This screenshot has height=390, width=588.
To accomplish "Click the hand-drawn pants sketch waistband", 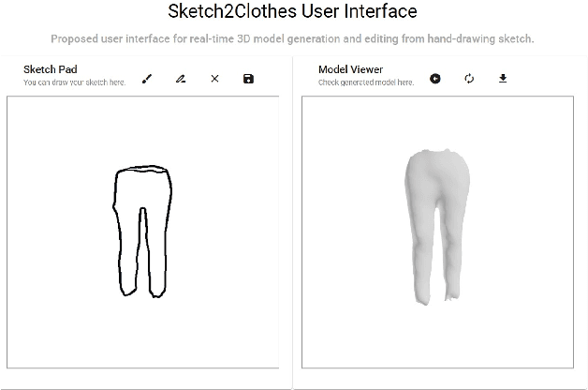I will pyautogui.click(x=142, y=171).
